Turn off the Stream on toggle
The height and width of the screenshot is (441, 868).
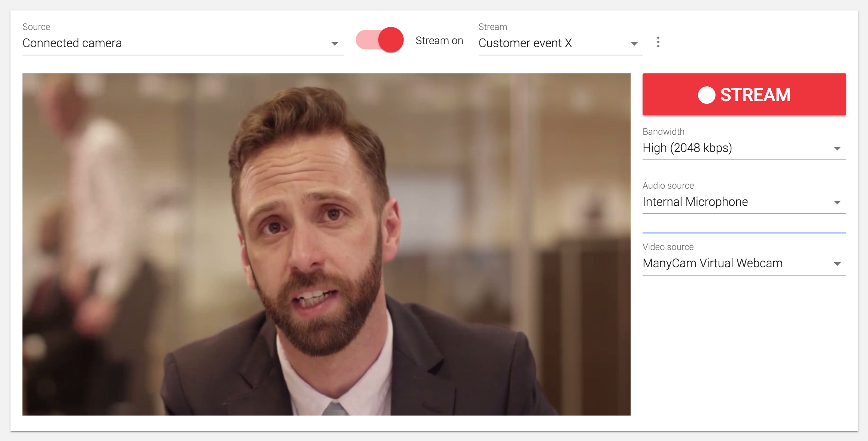tap(380, 40)
